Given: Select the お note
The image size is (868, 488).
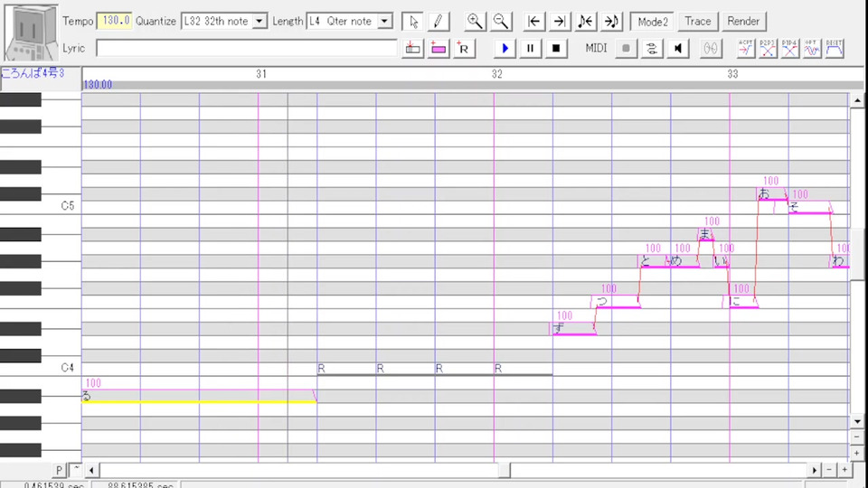Looking at the screenshot, I should 772,193.
